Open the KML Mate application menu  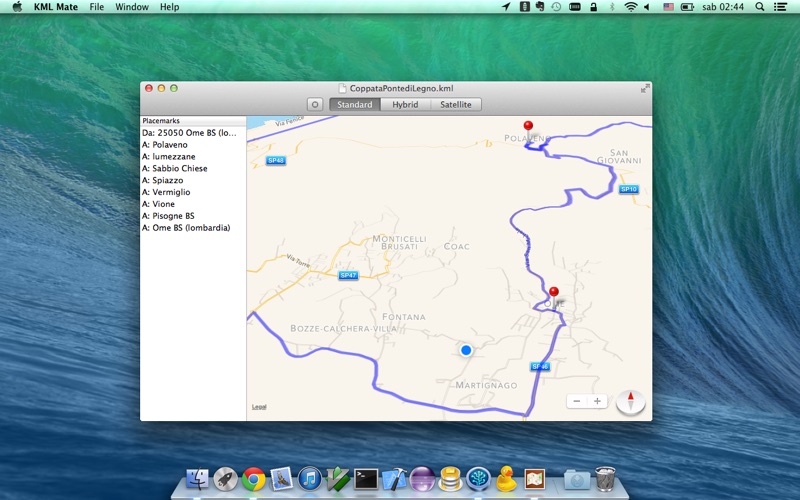tap(56, 7)
